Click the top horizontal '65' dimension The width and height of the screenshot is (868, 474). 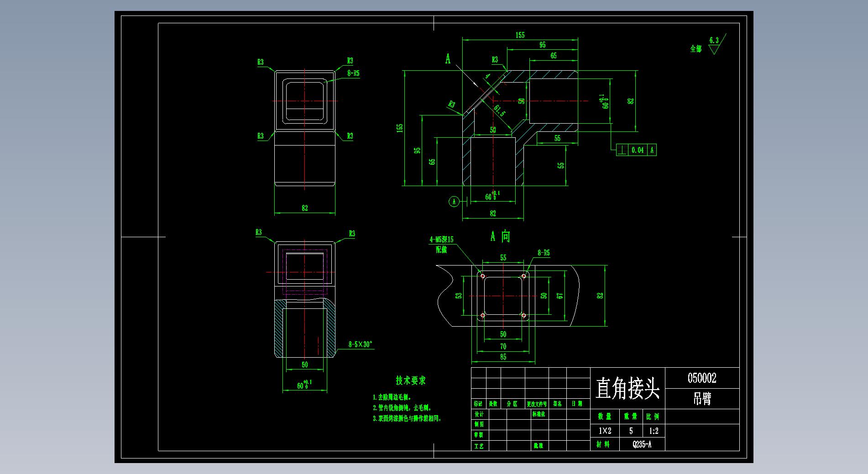coord(553,56)
